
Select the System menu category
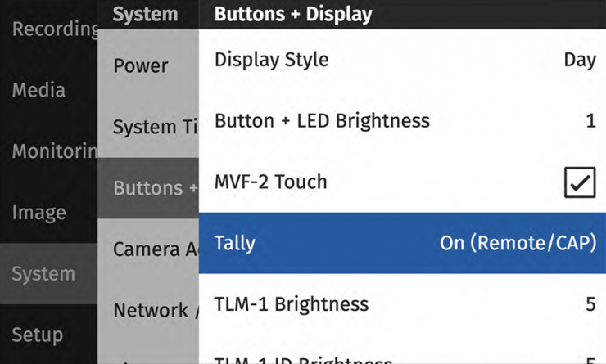pyautogui.click(x=43, y=274)
